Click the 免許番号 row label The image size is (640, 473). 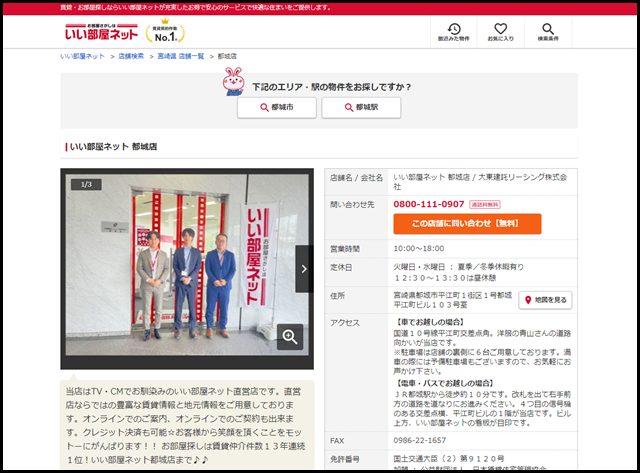point(344,459)
